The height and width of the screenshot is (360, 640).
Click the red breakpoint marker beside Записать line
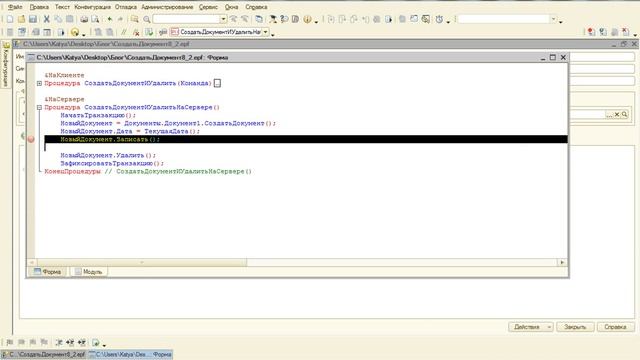click(31, 139)
